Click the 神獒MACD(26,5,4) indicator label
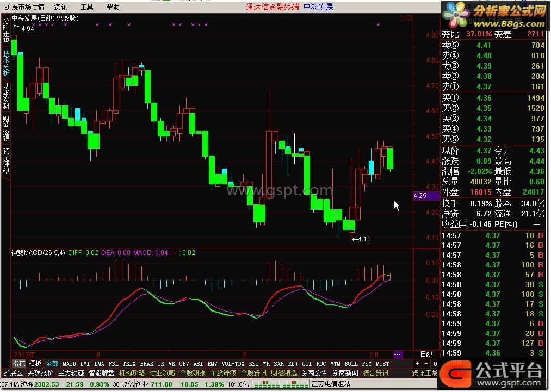 tap(38, 253)
